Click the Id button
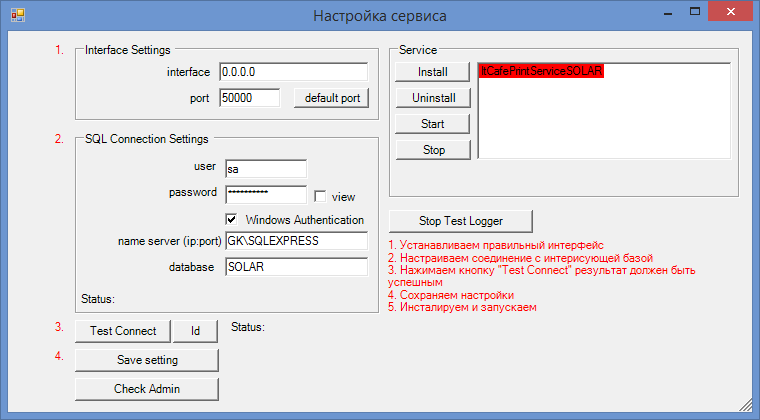 pos(196,331)
